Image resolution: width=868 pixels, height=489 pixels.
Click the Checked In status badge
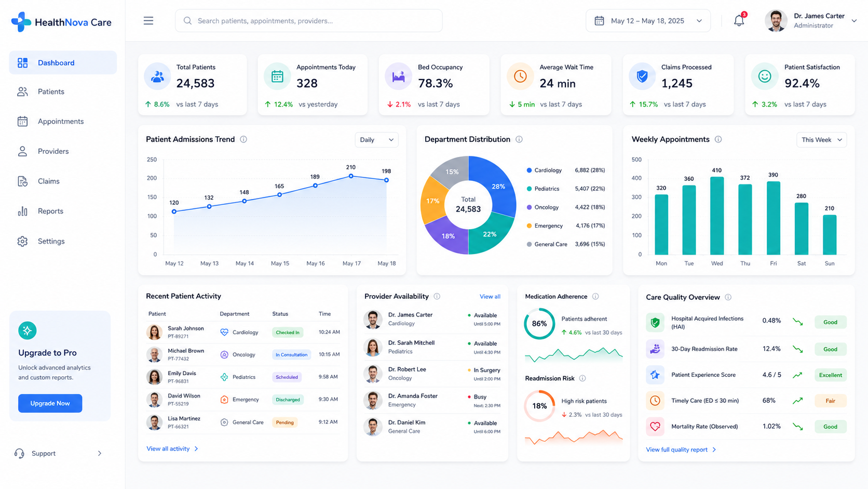pos(288,333)
